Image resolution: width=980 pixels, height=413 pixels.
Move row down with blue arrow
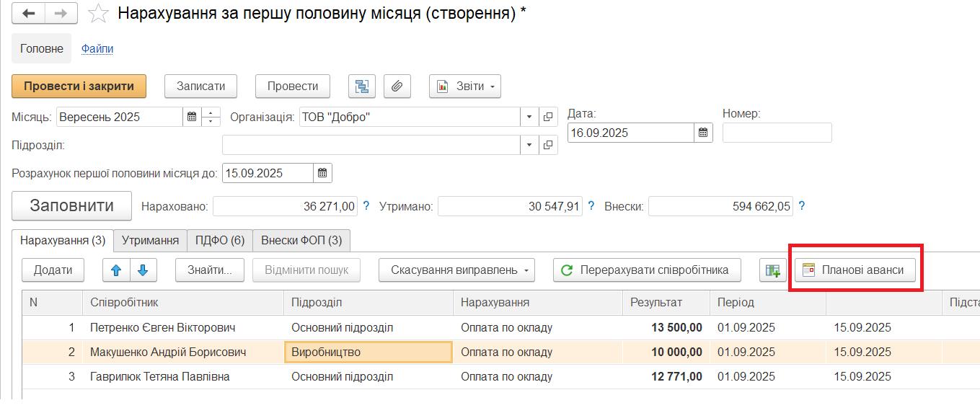(143, 270)
